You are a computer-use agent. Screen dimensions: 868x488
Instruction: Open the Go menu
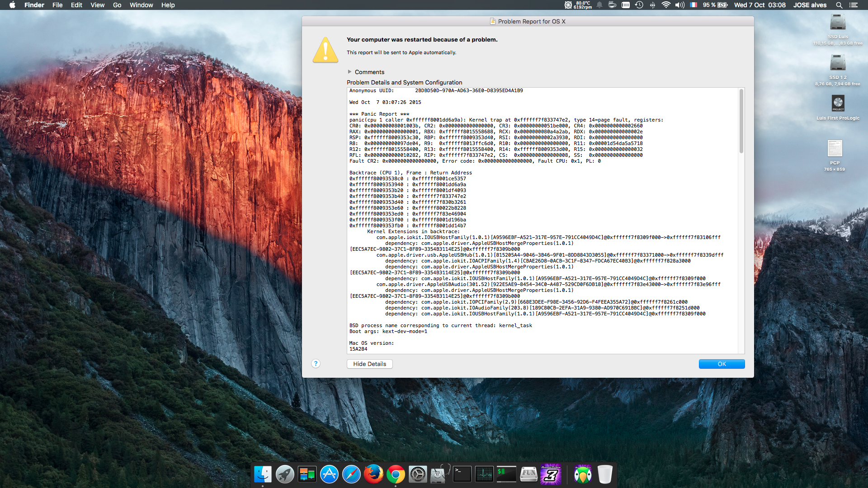pos(117,5)
